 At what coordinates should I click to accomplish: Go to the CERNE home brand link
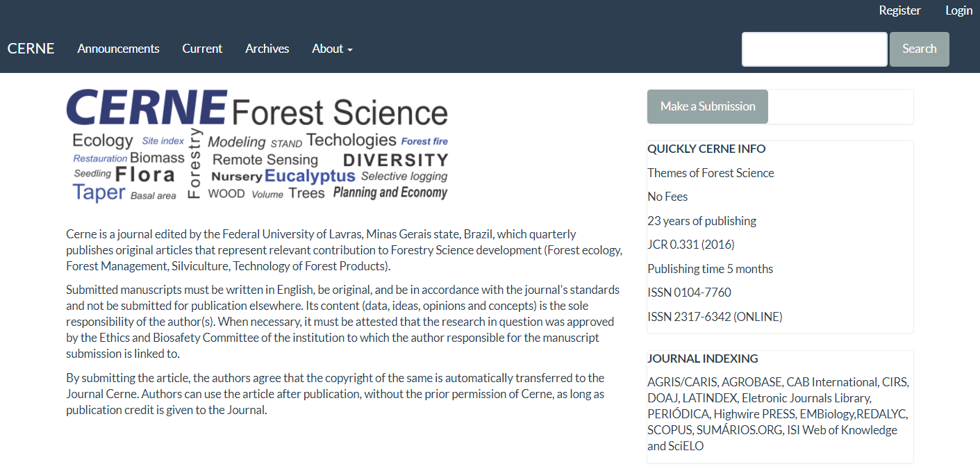tap(31, 49)
